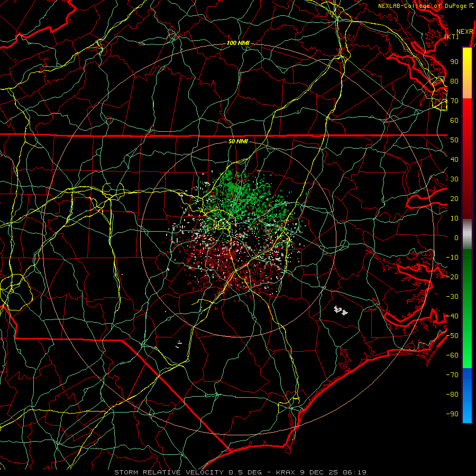Click the "100 NMI" range ring label

(x=238, y=43)
